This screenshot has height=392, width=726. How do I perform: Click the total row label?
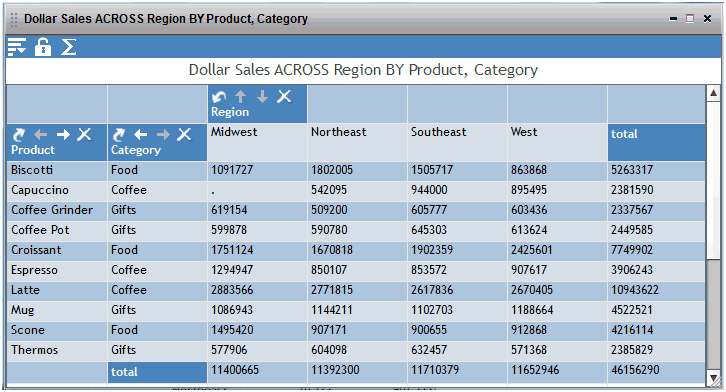[157, 372]
